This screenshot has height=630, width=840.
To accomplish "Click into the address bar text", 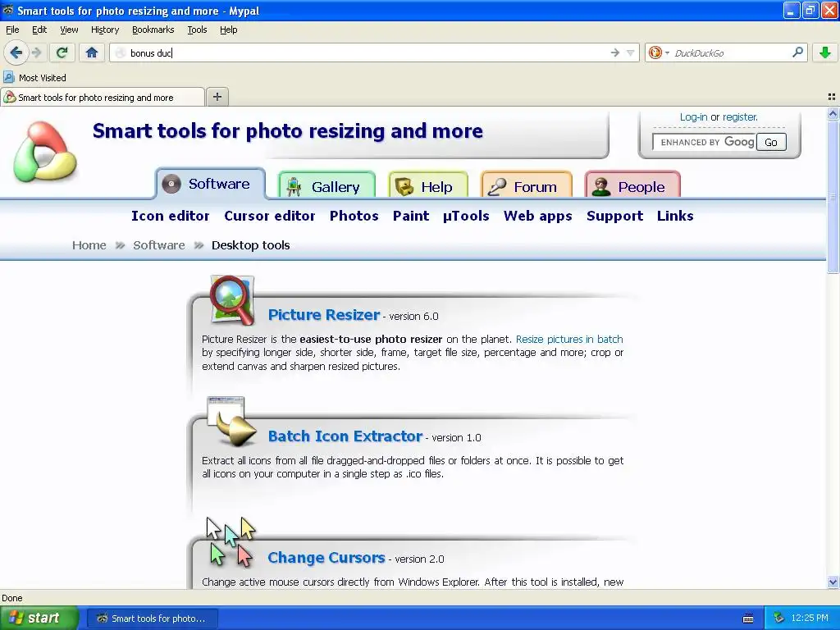I will (367, 52).
